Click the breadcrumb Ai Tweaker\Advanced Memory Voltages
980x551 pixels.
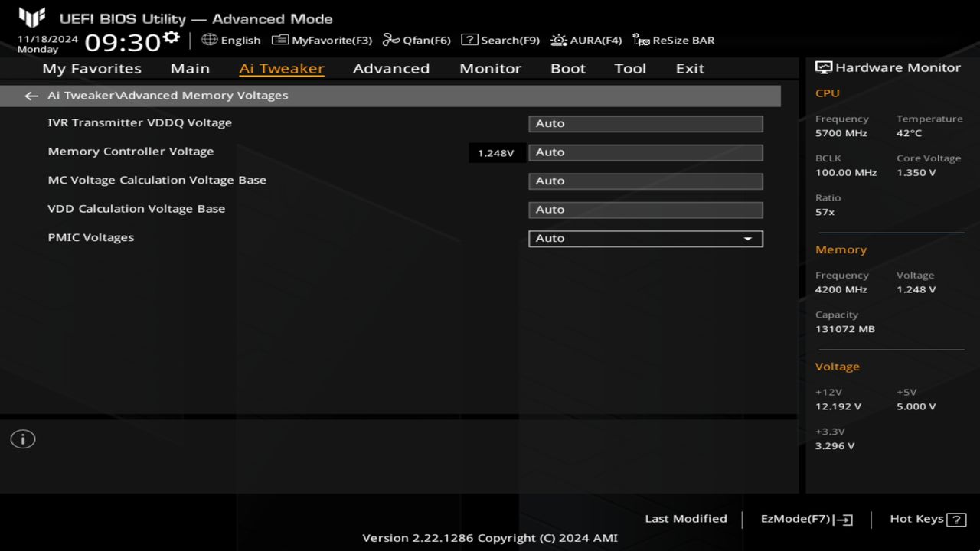[168, 96]
